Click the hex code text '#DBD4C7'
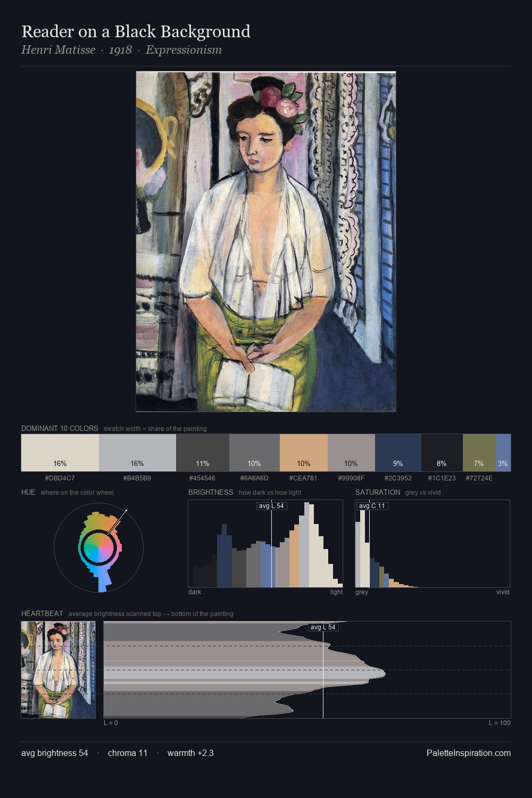This screenshot has width=532, height=798. [60, 478]
